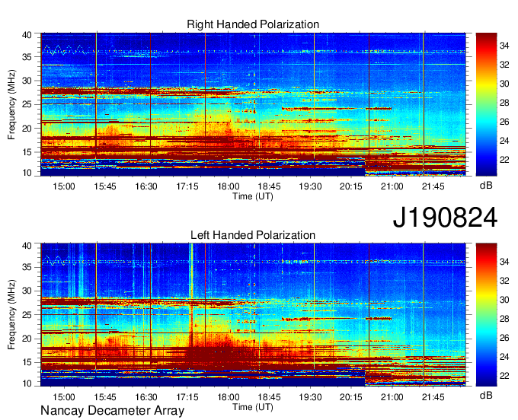Click the "17:15" time tick on Right Handed plot
518x420 pixels.
point(187,186)
